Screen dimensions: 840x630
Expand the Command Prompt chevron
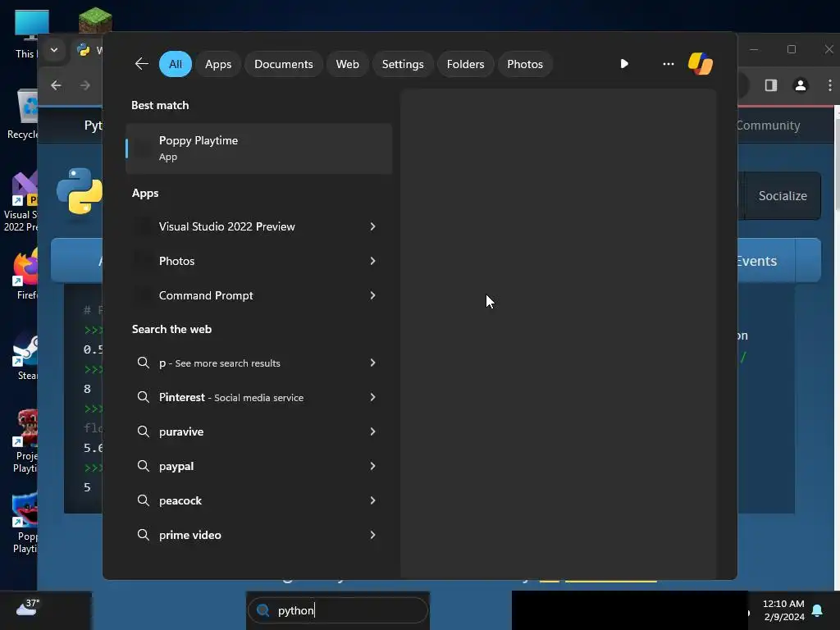tap(373, 295)
